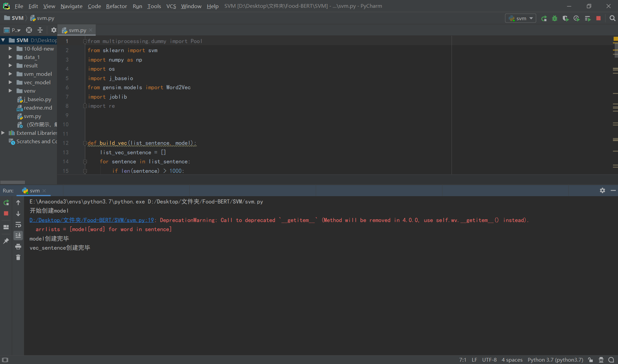Open the Tools menu
The height and width of the screenshot is (364, 618).
[x=154, y=6]
